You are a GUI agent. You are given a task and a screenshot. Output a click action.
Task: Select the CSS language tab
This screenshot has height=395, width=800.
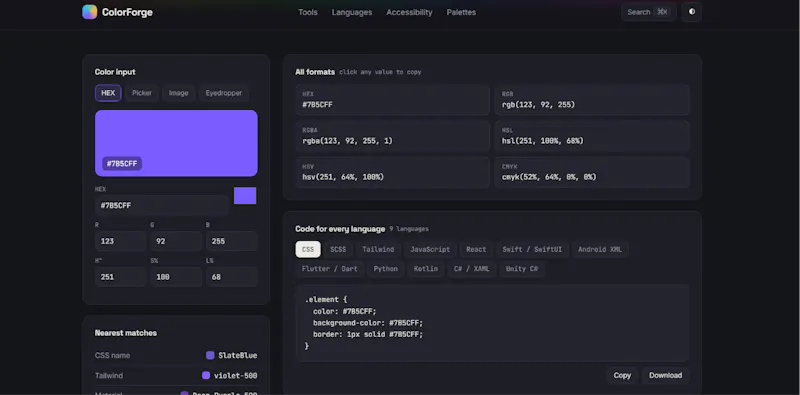pos(308,249)
